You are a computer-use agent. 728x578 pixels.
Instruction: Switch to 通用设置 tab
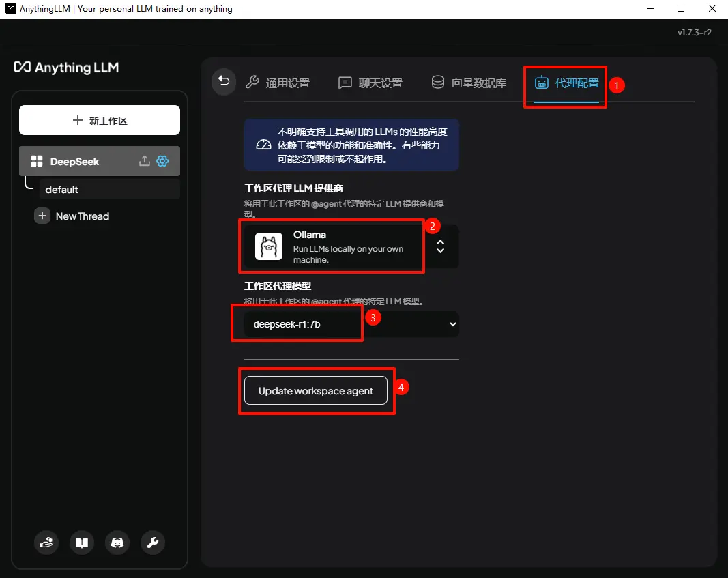278,83
